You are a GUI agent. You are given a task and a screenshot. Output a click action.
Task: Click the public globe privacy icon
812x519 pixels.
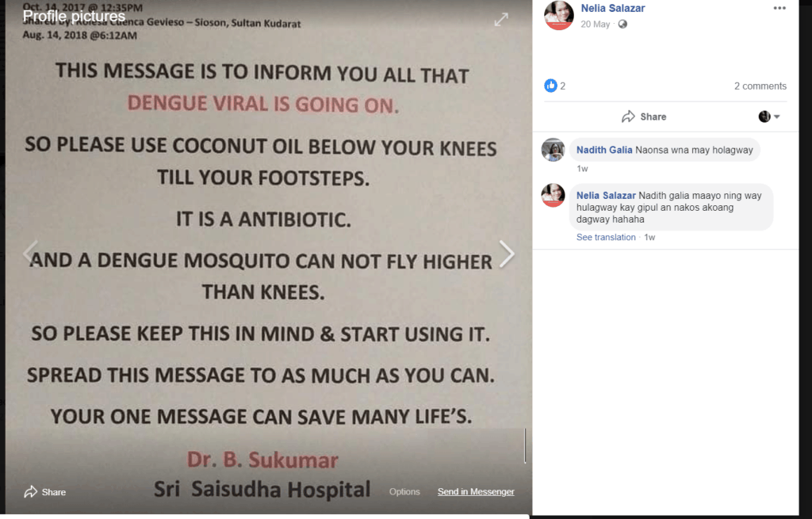click(x=622, y=25)
